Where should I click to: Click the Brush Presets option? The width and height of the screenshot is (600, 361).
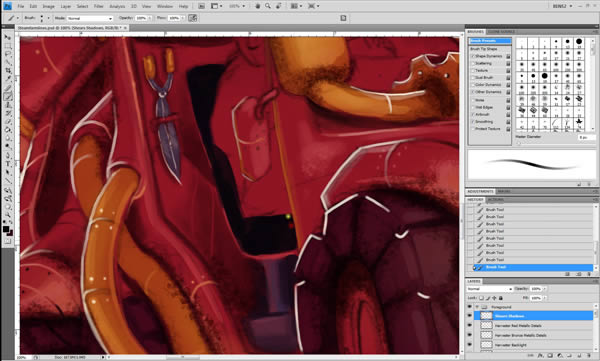(x=490, y=41)
